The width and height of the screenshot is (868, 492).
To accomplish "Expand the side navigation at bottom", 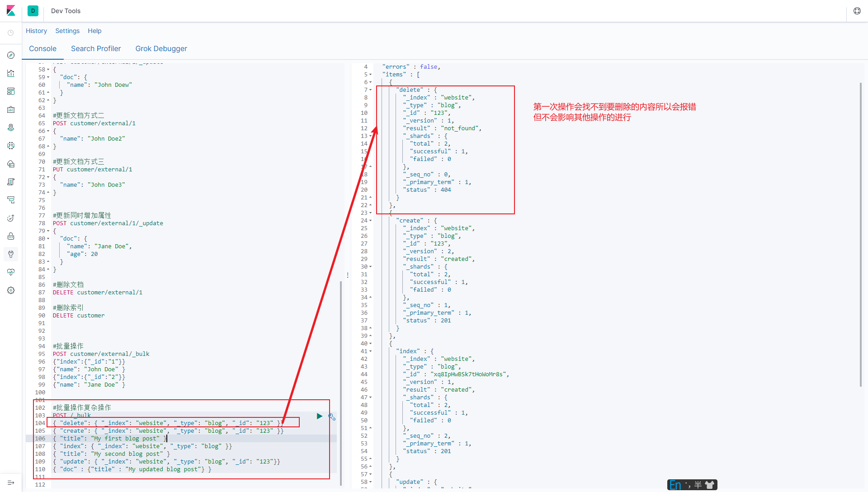I will [x=11, y=483].
